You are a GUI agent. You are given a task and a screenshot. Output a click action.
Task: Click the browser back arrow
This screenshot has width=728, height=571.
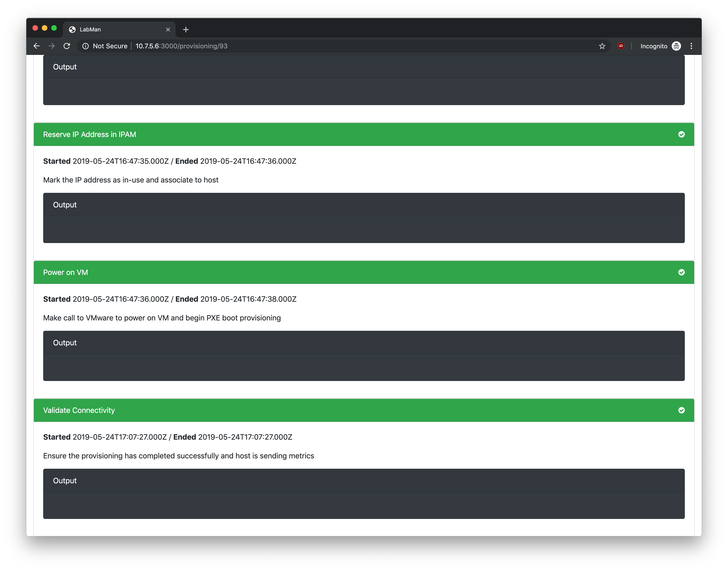pos(37,46)
